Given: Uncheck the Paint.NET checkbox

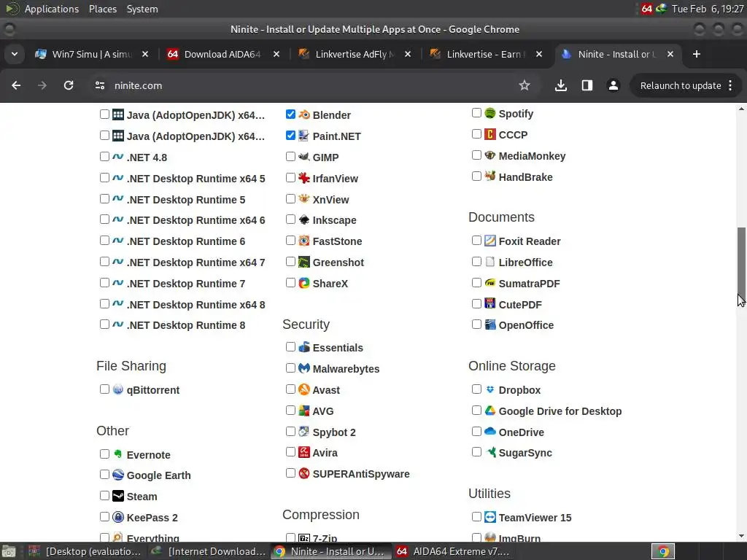Looking at the screenshot, I should pyautogui.click(x=290, y=135).
